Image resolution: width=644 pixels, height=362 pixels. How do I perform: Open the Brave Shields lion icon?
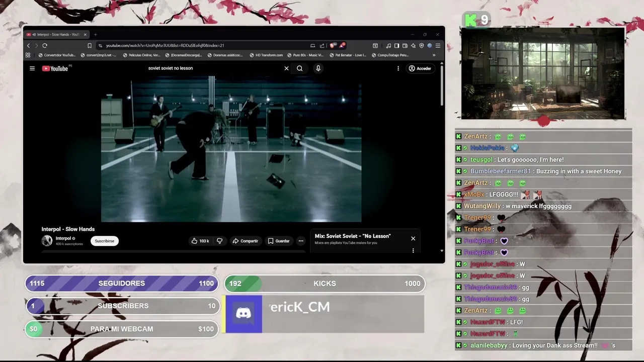click(333, 45)
